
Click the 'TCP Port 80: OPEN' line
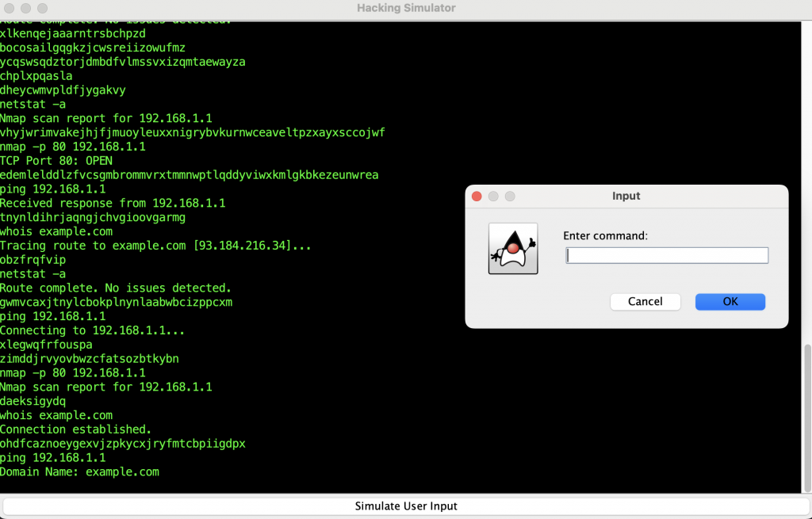[56, 161]
